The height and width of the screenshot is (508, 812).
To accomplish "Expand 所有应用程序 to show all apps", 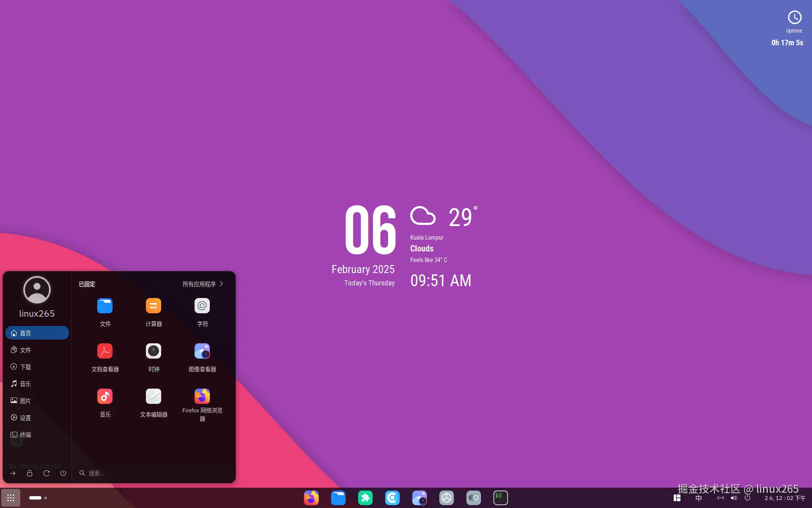I will point(202,284).
